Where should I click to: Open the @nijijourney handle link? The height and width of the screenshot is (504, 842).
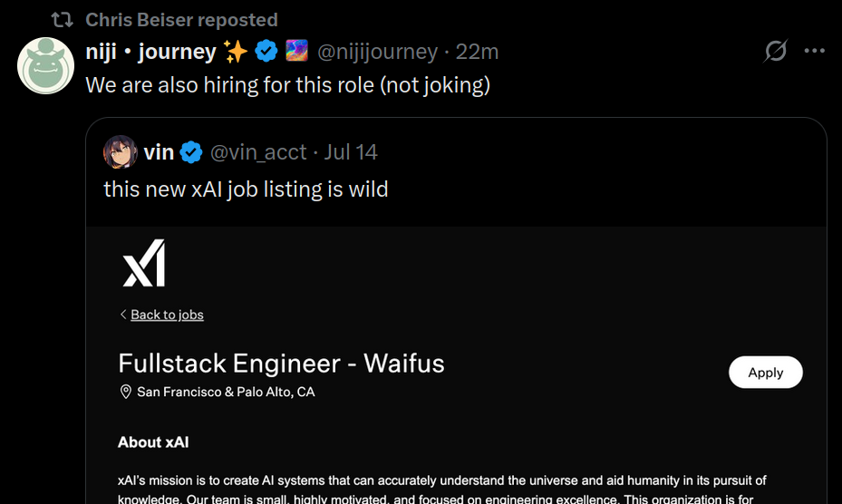coord(377,52)
